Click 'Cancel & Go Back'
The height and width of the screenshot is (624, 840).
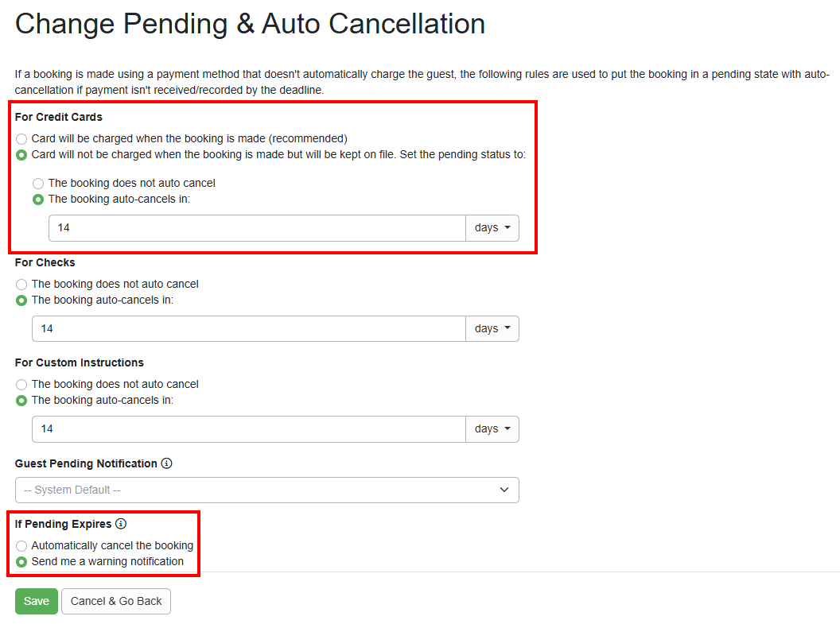pyautogui.click(x=115, y=601)
